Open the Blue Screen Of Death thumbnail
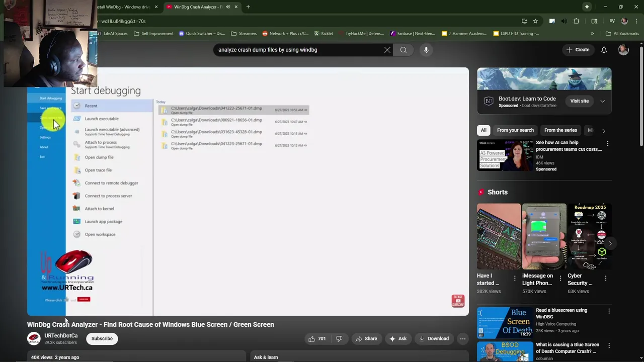 pyautogui.click(x=505, y=323)
